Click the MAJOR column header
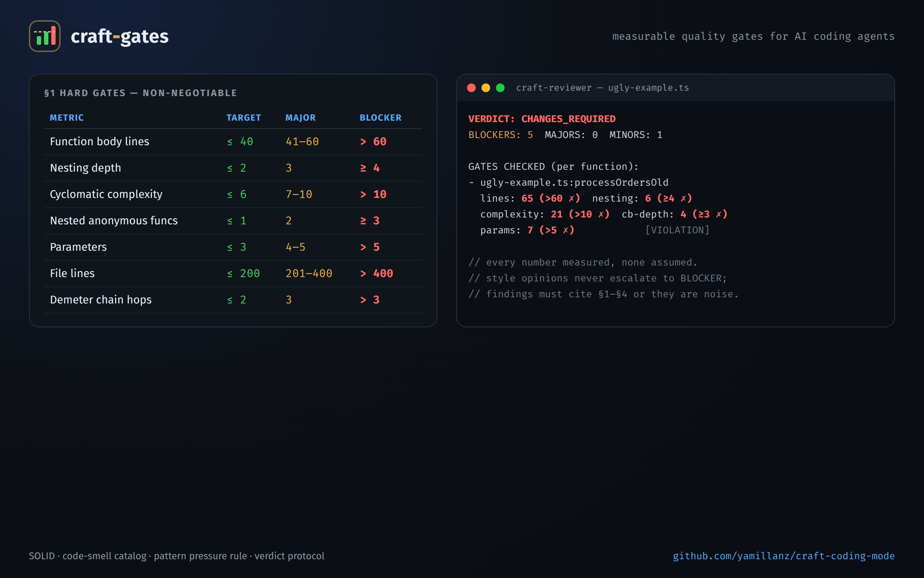 pyautogui.click(x=301, y=118)
